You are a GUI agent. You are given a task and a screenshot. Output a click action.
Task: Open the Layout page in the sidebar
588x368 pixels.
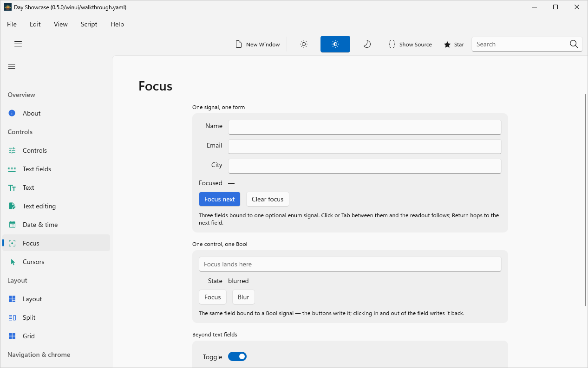click(56, 299)
